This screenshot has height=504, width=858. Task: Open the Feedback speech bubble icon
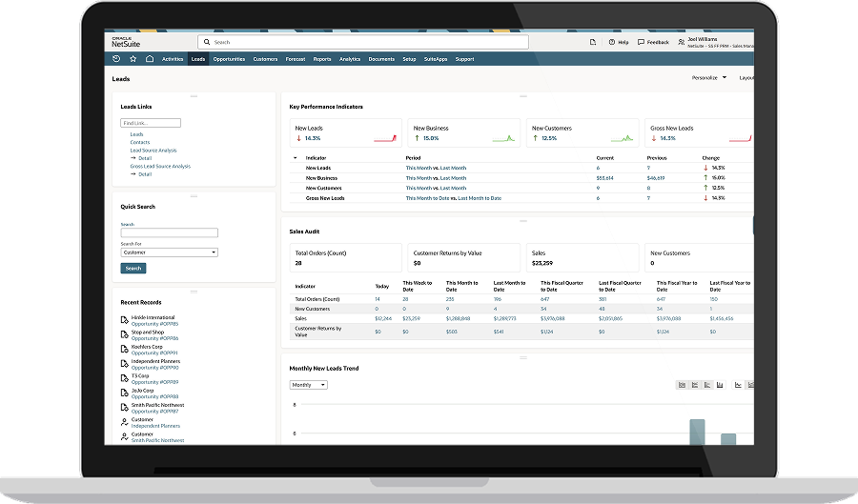[641, 42]
